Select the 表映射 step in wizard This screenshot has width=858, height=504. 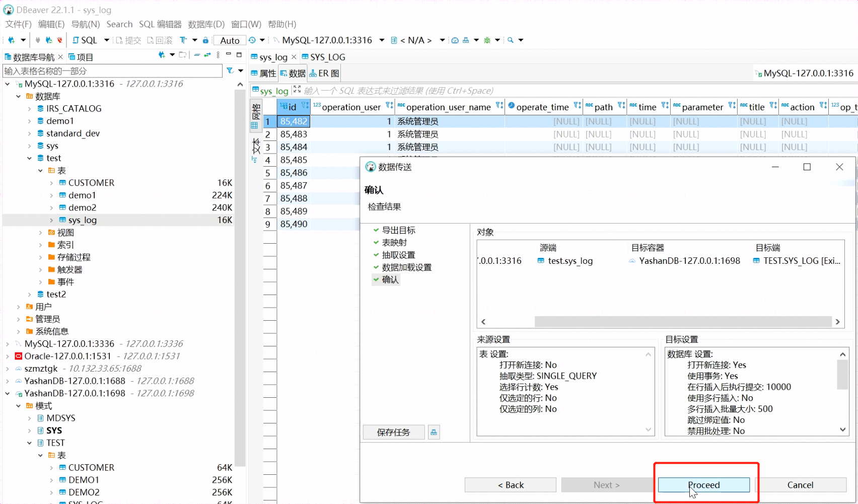[394, 242]
